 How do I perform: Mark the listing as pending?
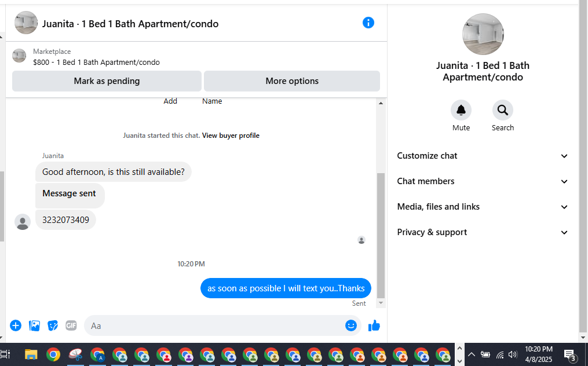107,81
